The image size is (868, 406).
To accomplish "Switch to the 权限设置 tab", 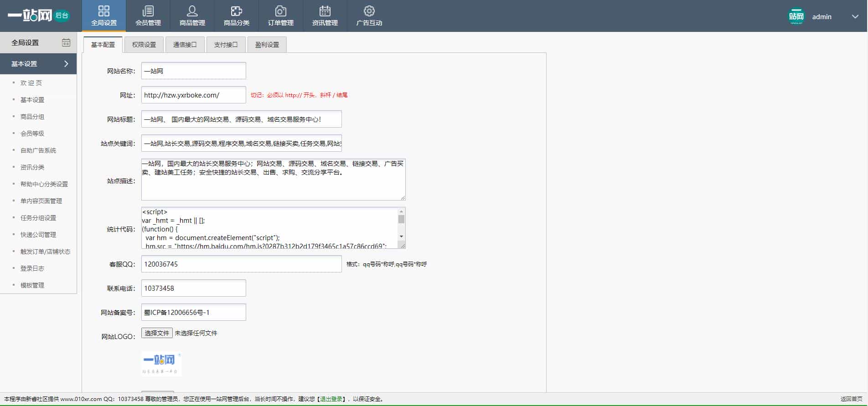I will pos(144,45).
